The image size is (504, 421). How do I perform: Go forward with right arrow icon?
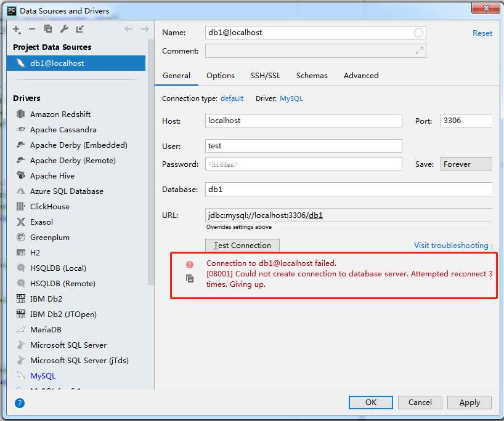click(145, 29)
